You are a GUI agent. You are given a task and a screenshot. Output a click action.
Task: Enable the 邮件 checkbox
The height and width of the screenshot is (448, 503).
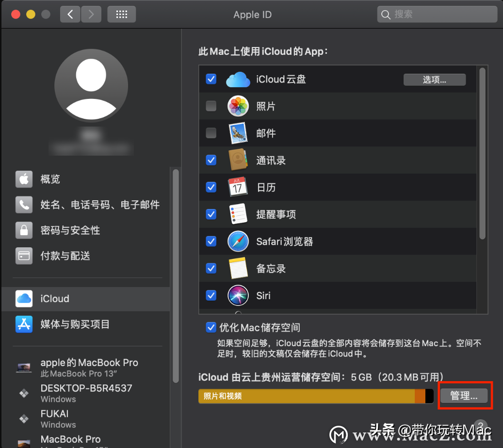point(211,133)
